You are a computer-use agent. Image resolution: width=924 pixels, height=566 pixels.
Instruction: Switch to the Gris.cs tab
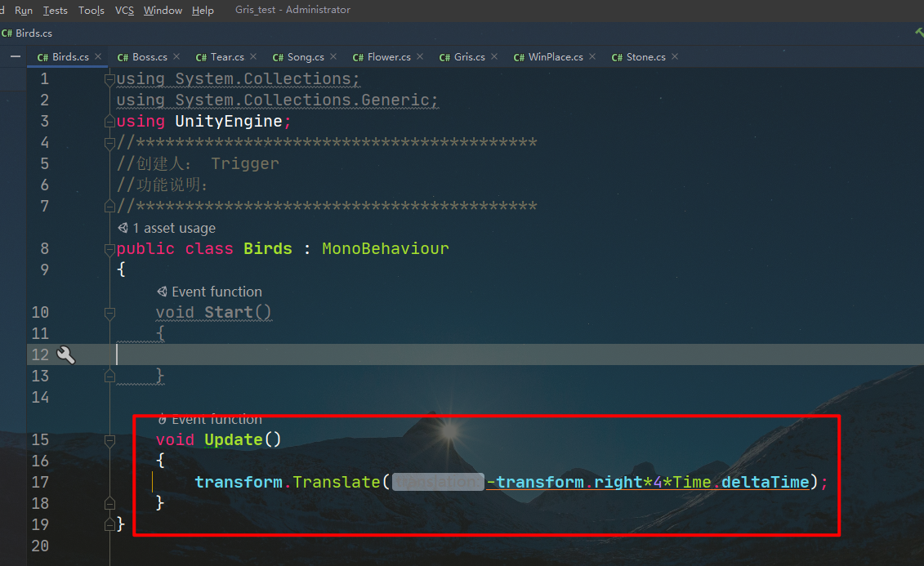click(x=470, y=57)
